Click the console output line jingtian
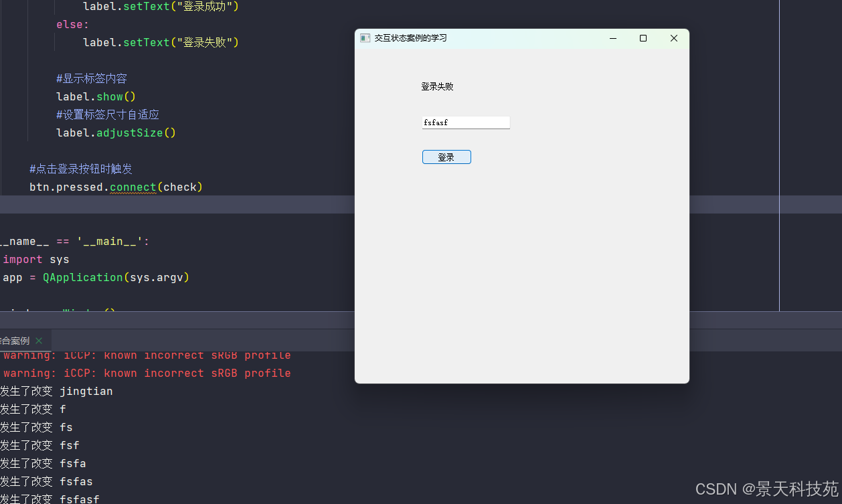 [56, 391]
